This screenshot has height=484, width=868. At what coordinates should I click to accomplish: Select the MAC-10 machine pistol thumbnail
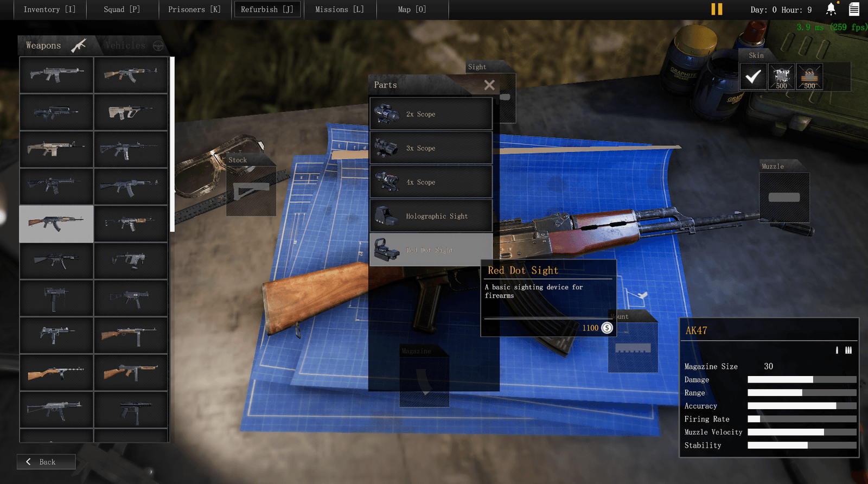(x=56, y=298)
